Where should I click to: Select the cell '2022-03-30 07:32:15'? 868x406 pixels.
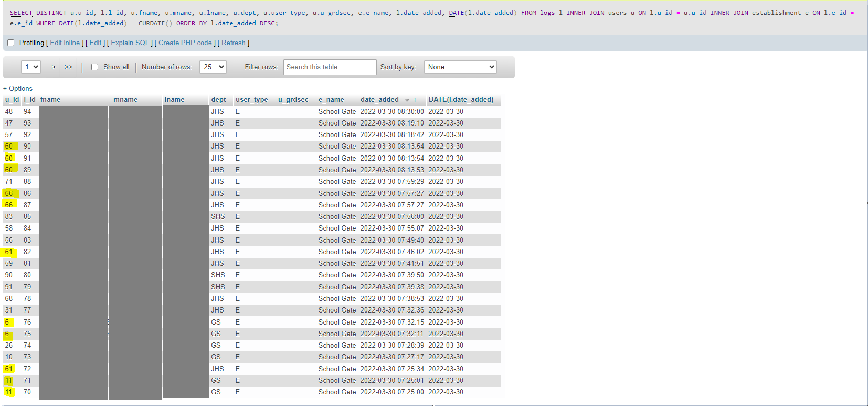tap(392, 322)
